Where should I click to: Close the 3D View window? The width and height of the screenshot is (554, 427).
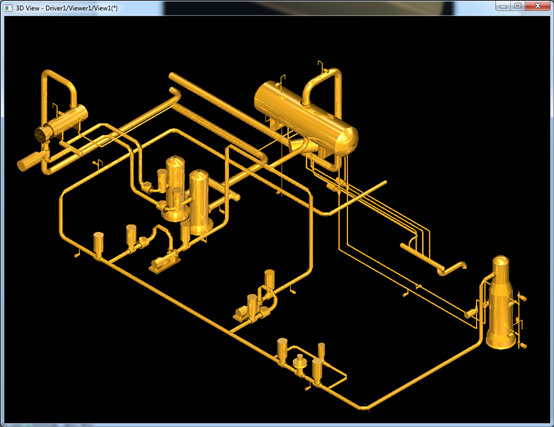(x=537, y=6)
